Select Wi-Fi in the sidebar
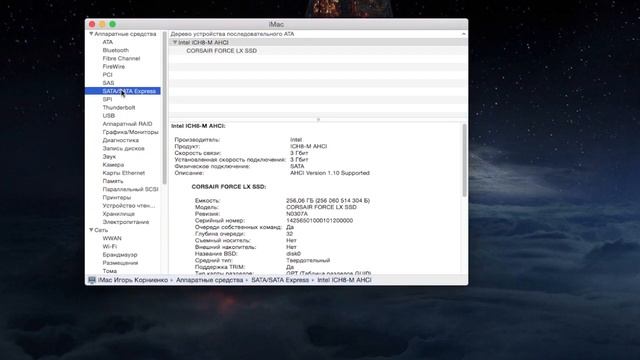 (109, 246)
